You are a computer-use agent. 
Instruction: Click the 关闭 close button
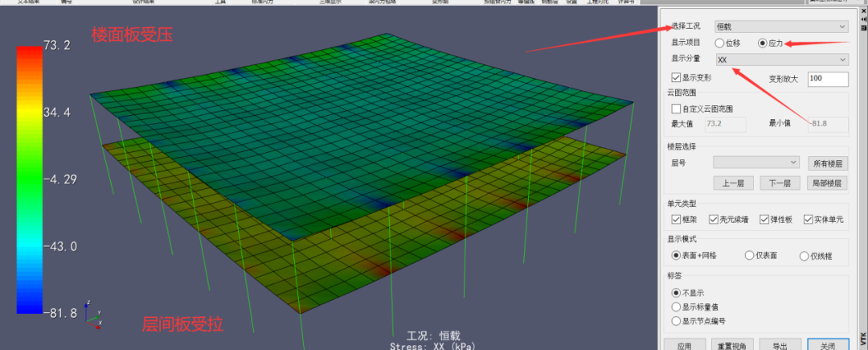[x=828, y=344]
